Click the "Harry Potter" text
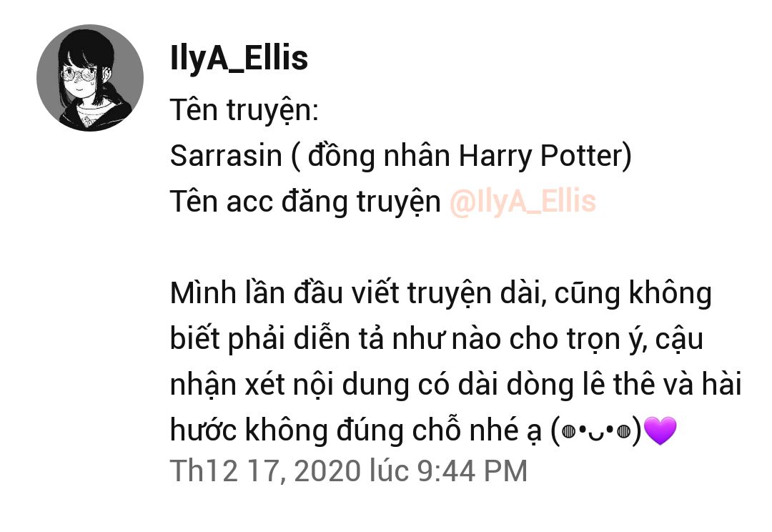This screenshot has width=772, height=532. pos(540,157)
